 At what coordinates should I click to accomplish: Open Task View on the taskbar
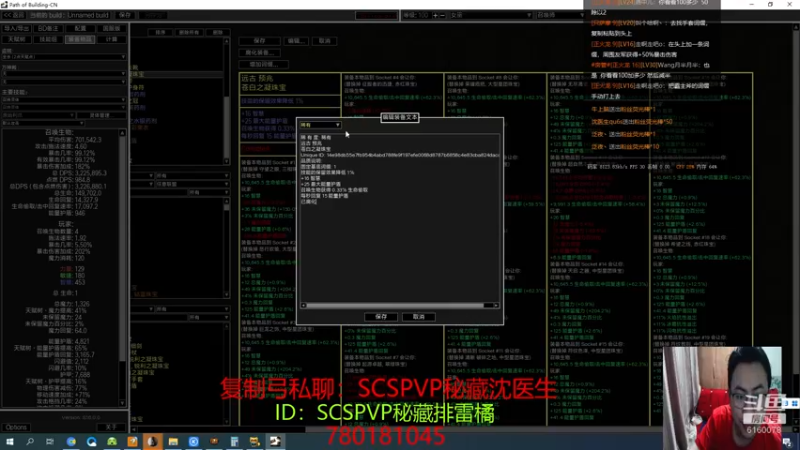point(50,441)
